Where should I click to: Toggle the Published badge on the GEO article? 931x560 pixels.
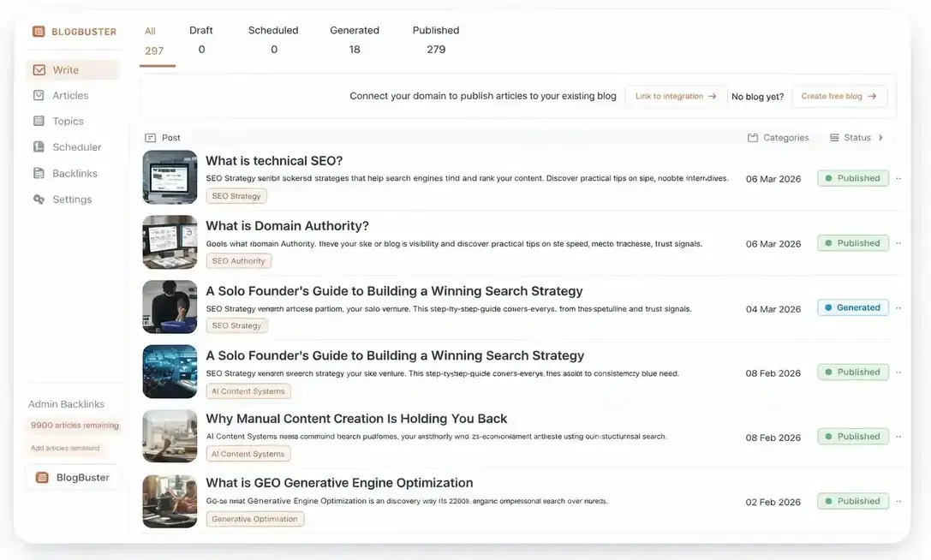852,500
